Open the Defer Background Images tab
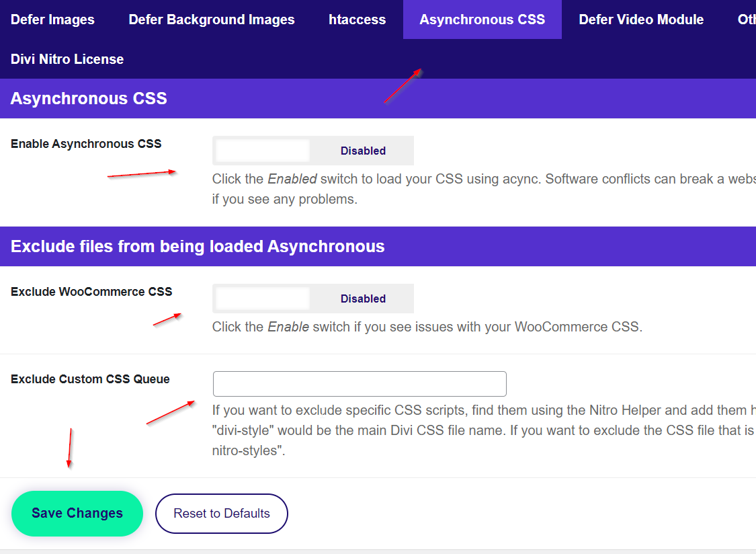The width and height of the screenshot is (756, 554). coord(210,19)
